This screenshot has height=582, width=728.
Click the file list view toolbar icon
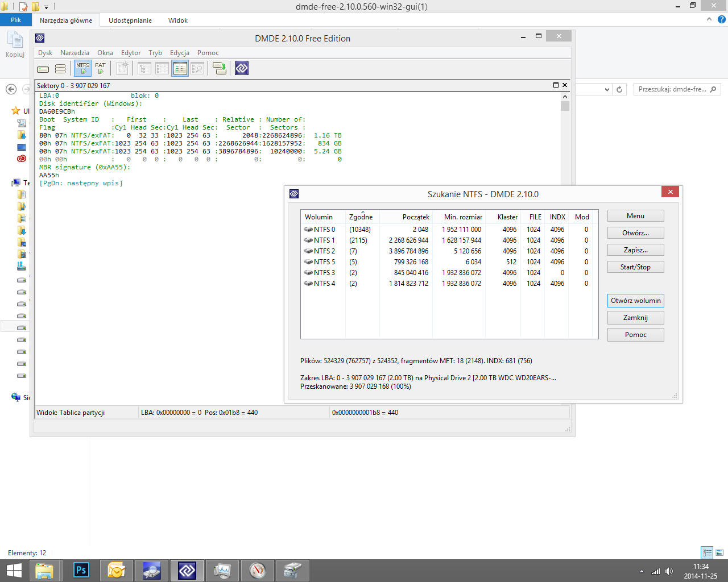point(162,69)
